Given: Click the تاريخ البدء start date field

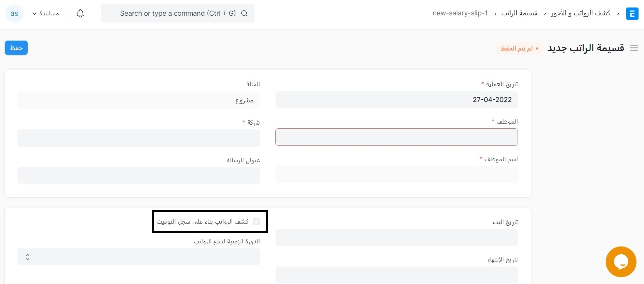Looking at the screenshot, I should pos(397,238).
